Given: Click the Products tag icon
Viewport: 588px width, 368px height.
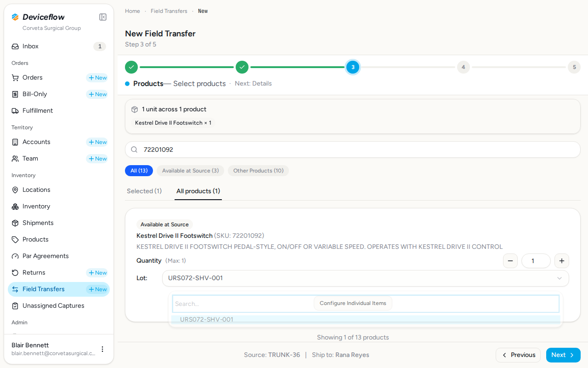Looking at the screenshot, I should [x=15, y=240].
